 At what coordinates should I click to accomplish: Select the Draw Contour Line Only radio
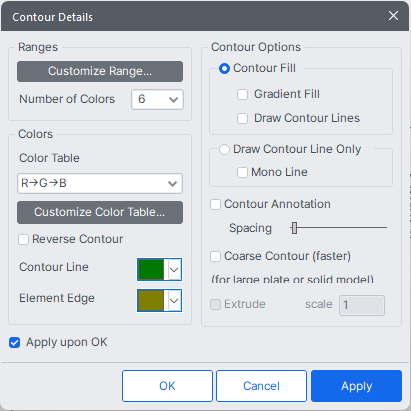(224, 149)
